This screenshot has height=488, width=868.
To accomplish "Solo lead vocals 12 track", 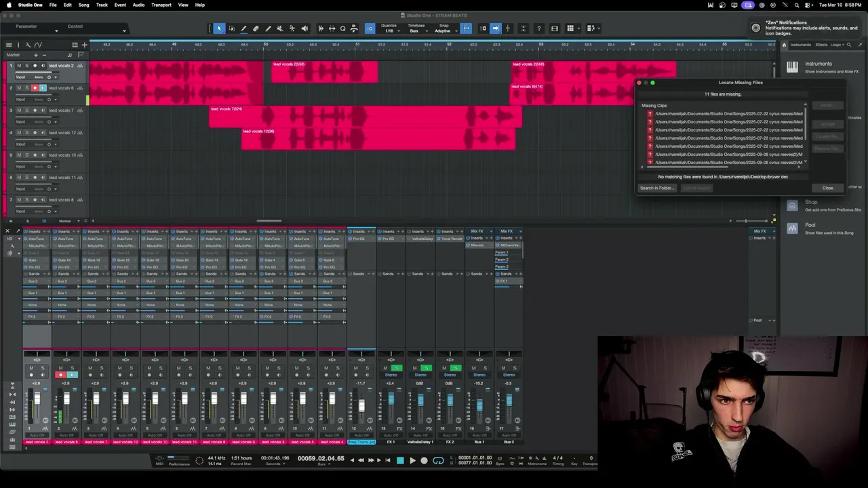I will coord(26,133).
